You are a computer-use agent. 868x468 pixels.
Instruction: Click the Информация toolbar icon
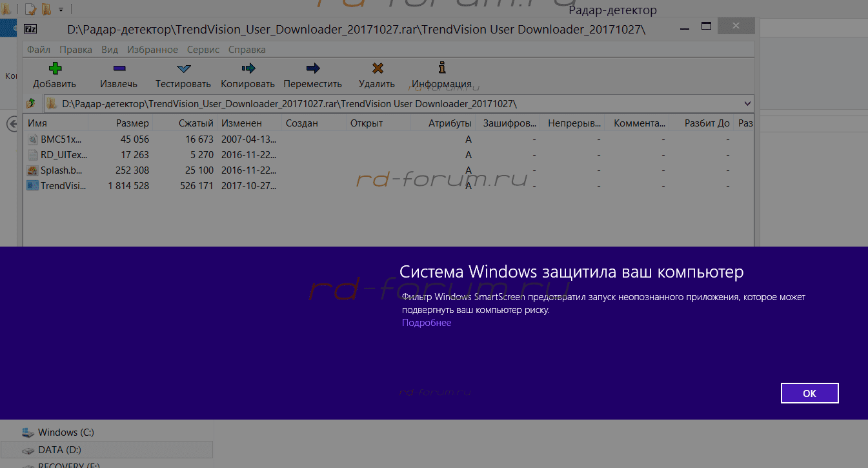[x=442, y=68]
